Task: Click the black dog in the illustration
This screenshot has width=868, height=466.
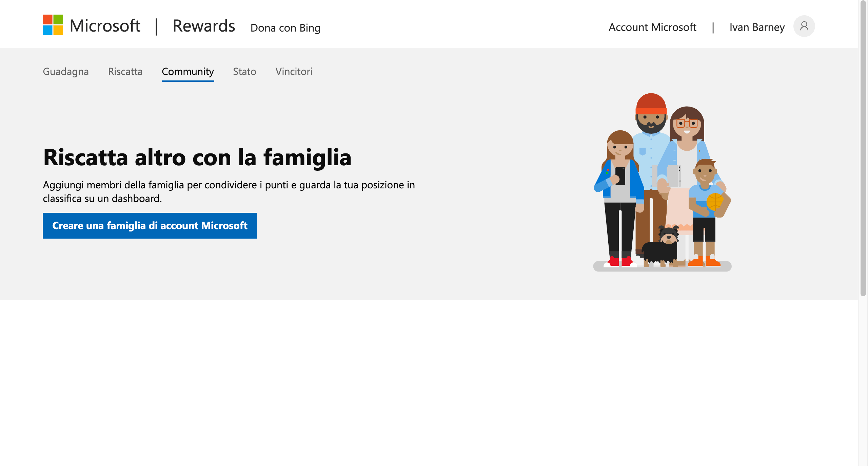Action: (660, 248)
